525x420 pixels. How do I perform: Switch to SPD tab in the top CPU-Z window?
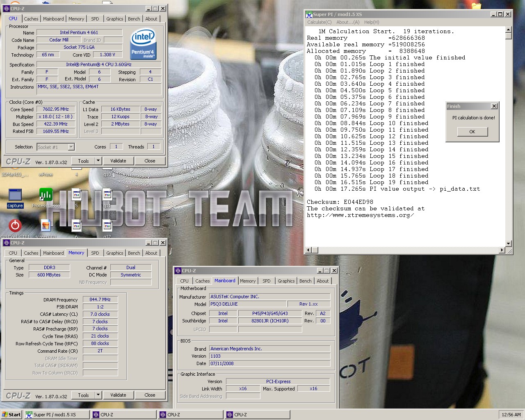[x=95, y=19]
